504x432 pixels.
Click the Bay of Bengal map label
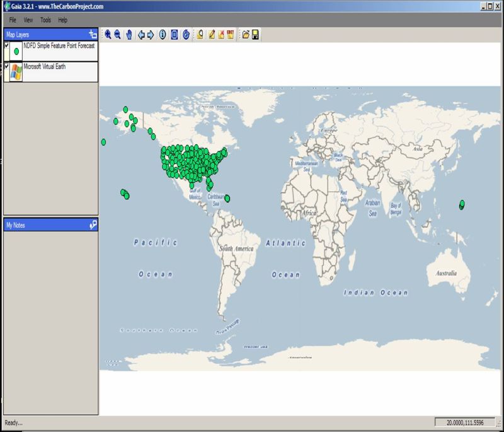tap(396, 209)
